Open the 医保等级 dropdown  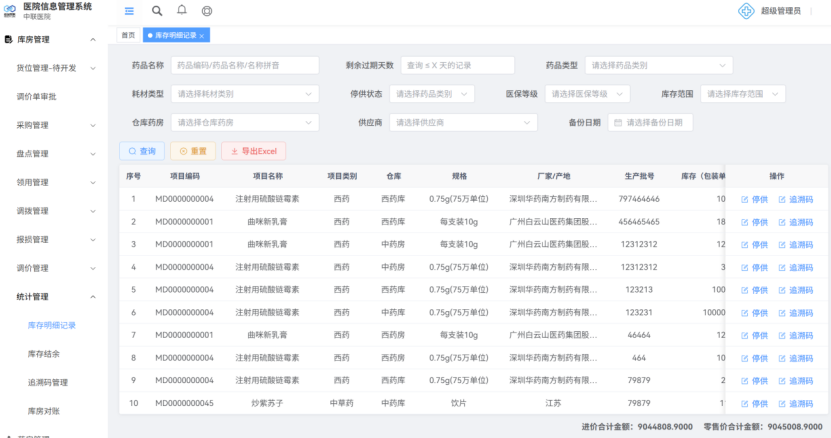[x=586, y=94]
